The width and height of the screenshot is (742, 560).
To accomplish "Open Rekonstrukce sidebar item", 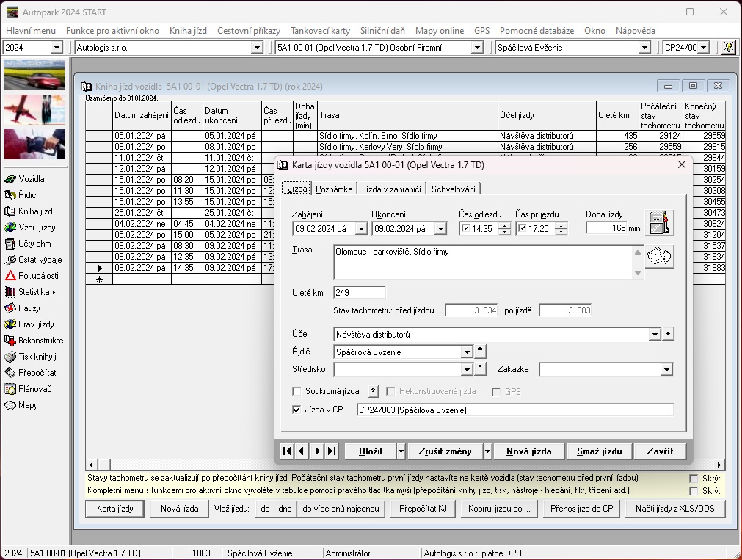I will point(34,341).
